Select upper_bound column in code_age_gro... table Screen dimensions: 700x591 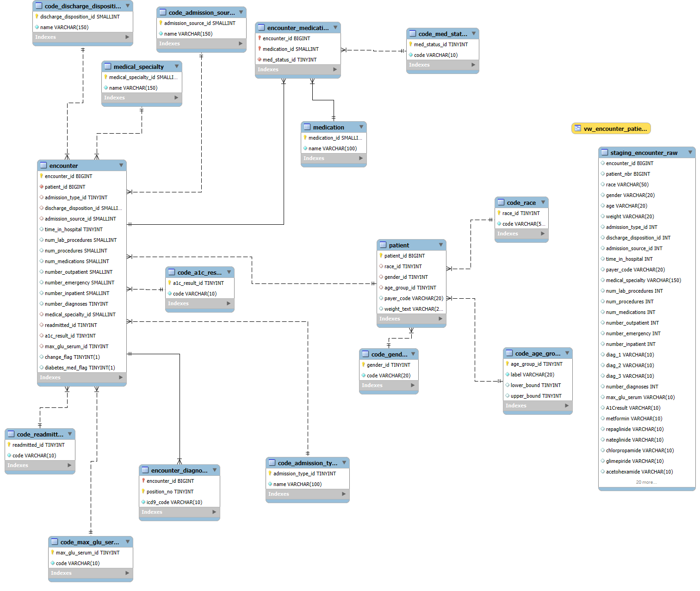pyautogui.click(x=536, y=396)
